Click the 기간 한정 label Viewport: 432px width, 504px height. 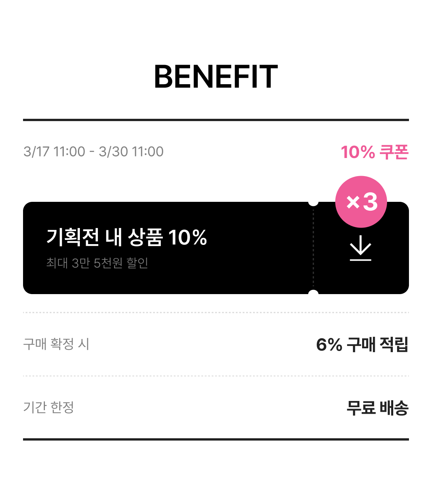click(49, 407)
